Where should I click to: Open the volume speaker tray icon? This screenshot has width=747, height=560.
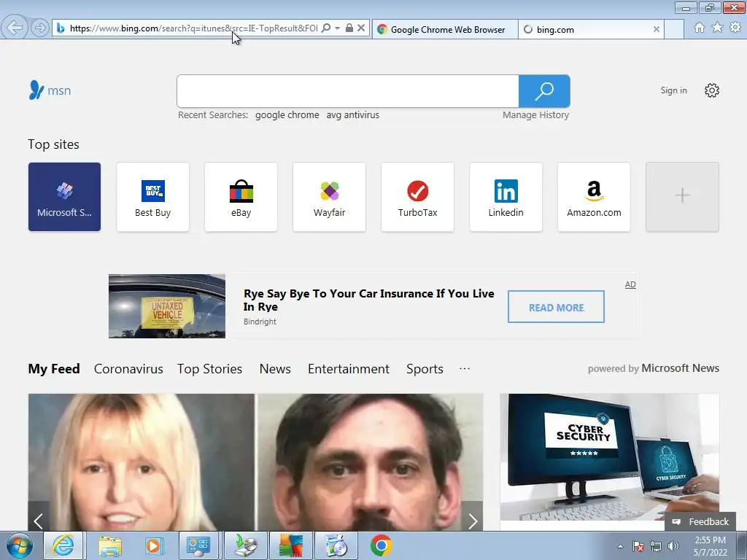tap(673, 546)
